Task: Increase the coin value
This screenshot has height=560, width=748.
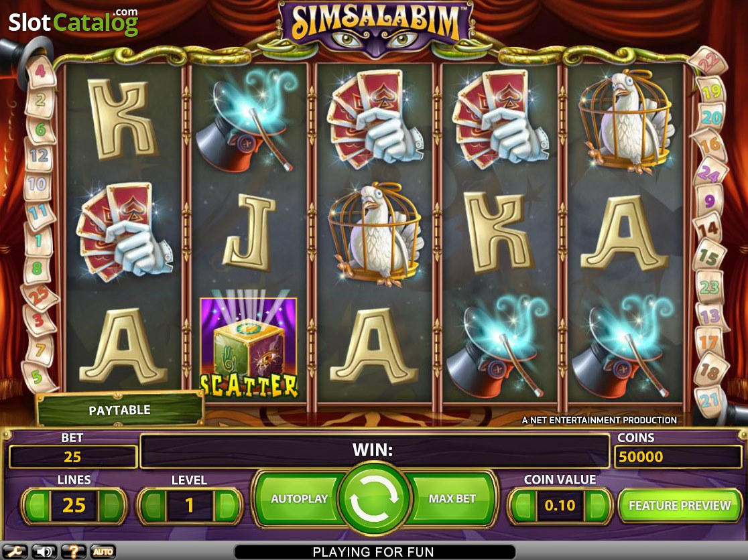Action: 597,505
